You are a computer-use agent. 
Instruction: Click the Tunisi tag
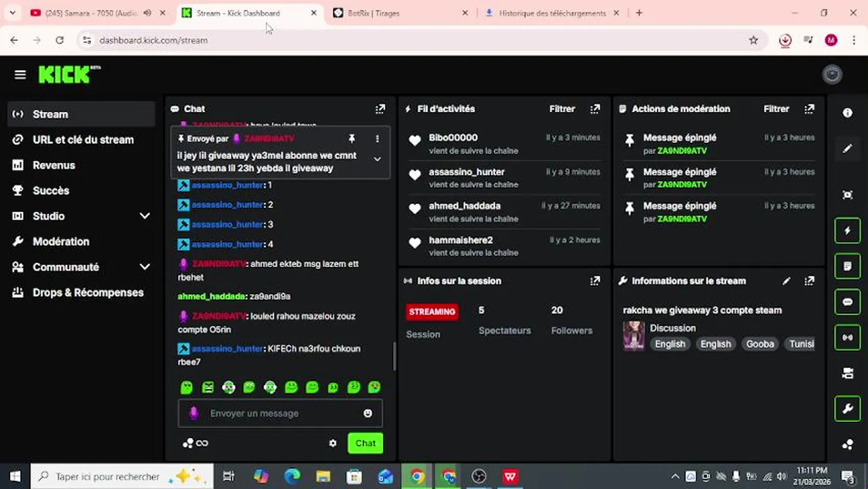[801, 344]
